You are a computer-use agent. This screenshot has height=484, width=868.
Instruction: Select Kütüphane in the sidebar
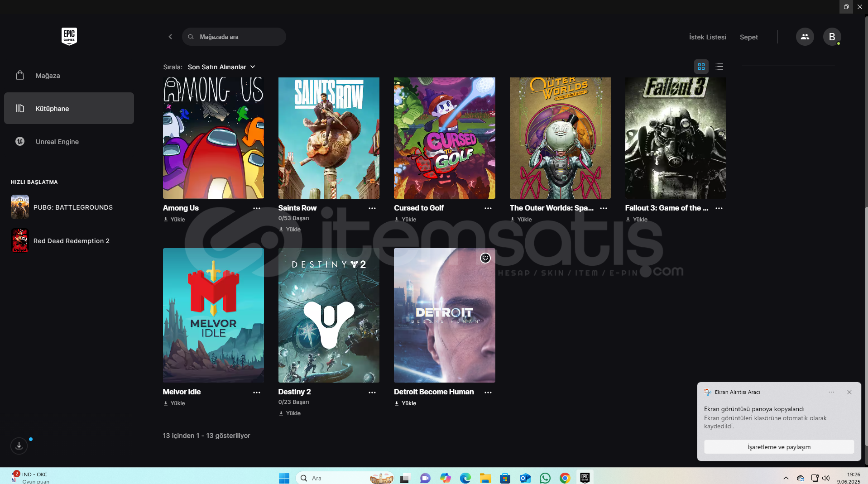point(69,108)
